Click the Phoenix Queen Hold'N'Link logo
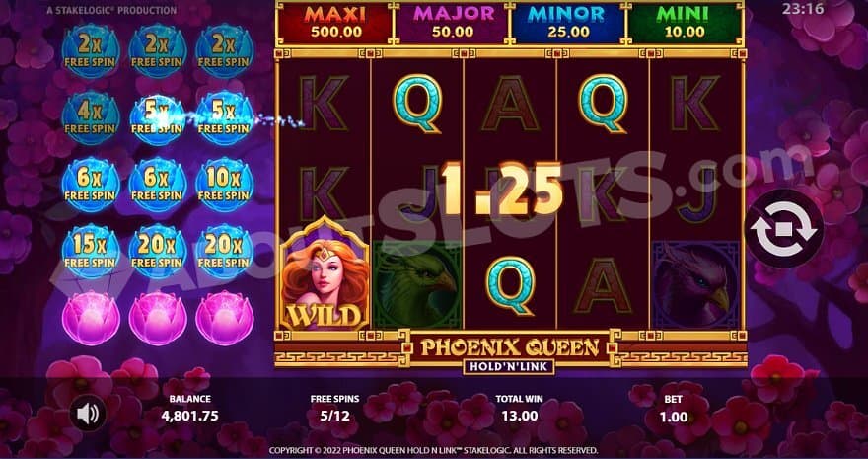868x459 pixels. point(509,352)
